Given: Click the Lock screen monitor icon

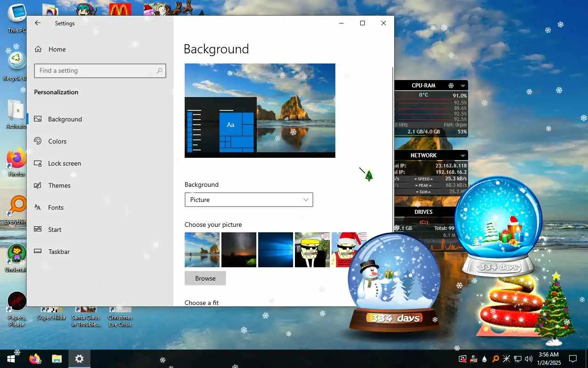Looking at the screenshot, I should (38, 163).
